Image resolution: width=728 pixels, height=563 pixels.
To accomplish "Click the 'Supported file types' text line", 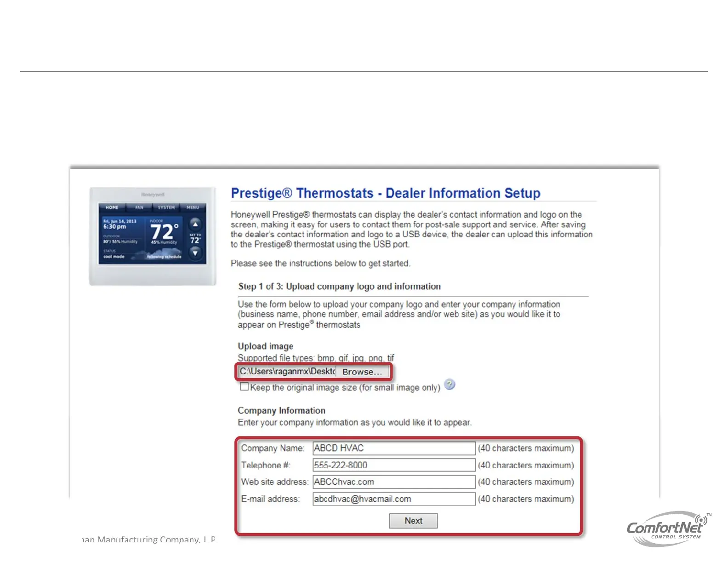I will click(x=316, y=358).
